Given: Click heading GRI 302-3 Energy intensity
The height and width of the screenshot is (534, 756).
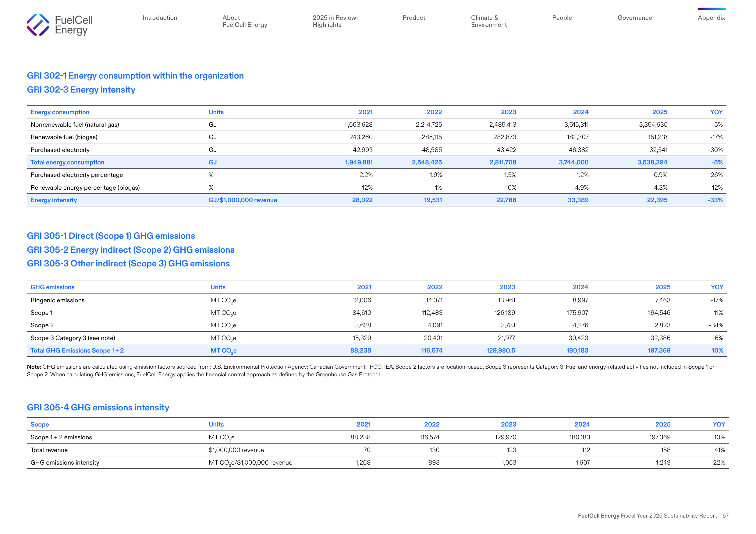Looking at the screenshot, I should [x=81, y=90].
